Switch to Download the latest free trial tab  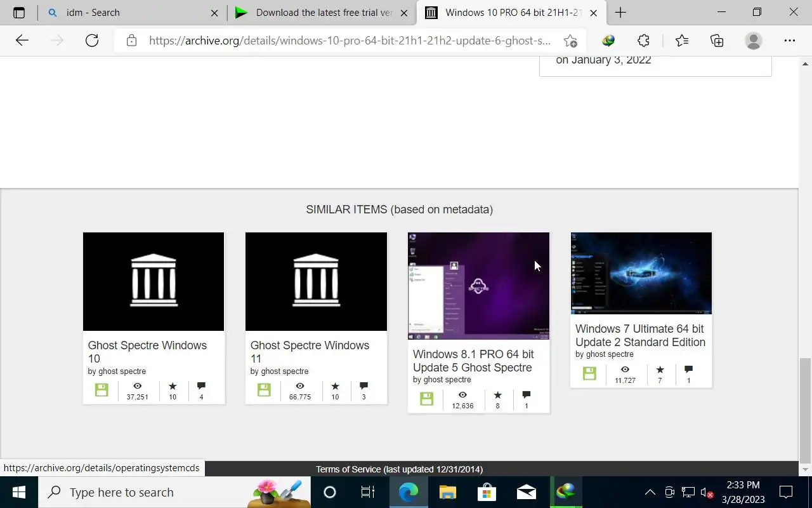(x=322, y=13)
